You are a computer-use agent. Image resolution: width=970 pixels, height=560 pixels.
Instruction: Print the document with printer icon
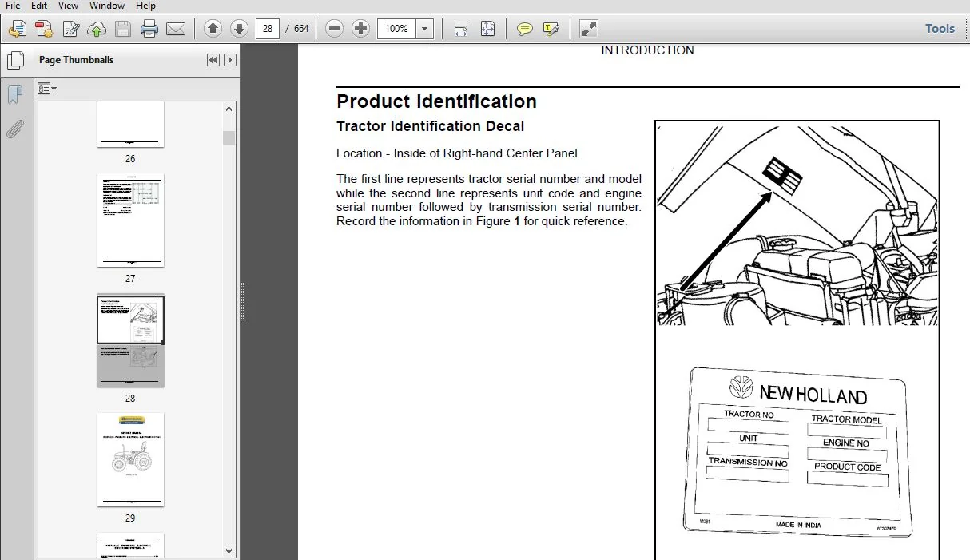(x=149, y=29)
